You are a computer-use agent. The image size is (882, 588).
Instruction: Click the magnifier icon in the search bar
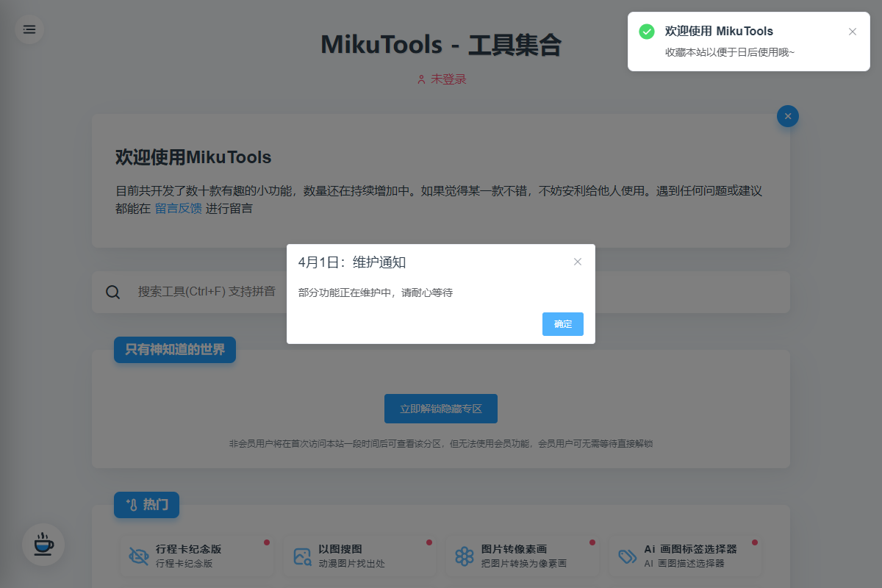(112, 292)
